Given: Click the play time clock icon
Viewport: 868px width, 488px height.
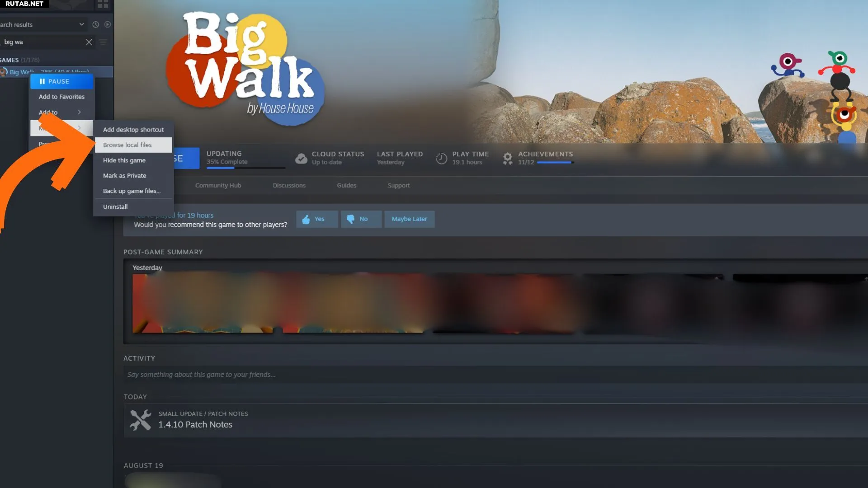Looking at the screenshot, I should 441,158.
